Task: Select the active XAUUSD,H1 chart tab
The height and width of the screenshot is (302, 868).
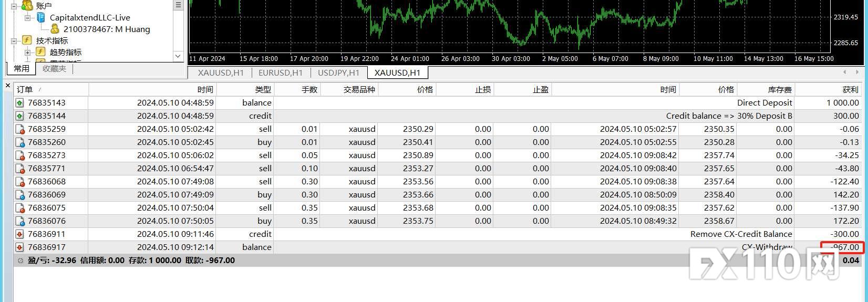Action: (x=397, y=72)
